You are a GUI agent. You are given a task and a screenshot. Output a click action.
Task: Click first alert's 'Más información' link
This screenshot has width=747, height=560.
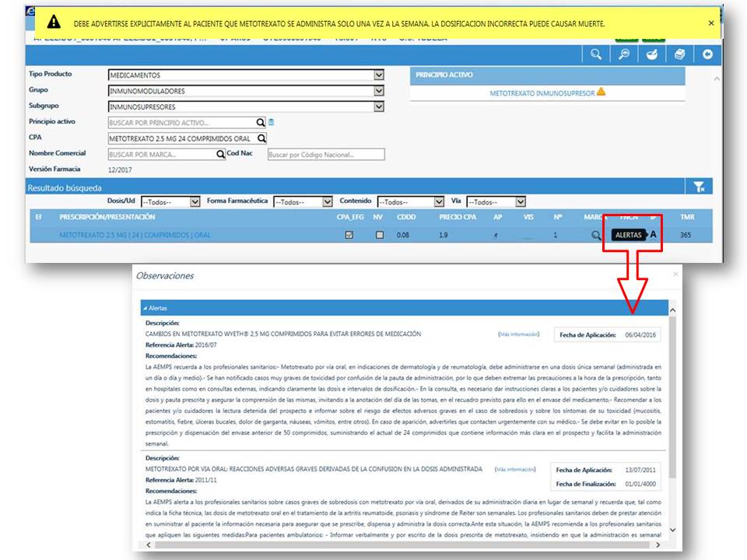click(518, 334)
